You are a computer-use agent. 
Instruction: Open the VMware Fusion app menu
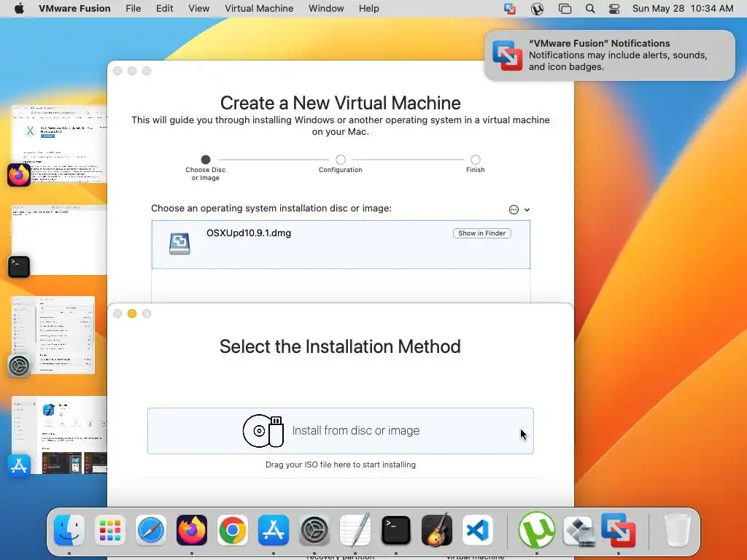click(74, 8)
